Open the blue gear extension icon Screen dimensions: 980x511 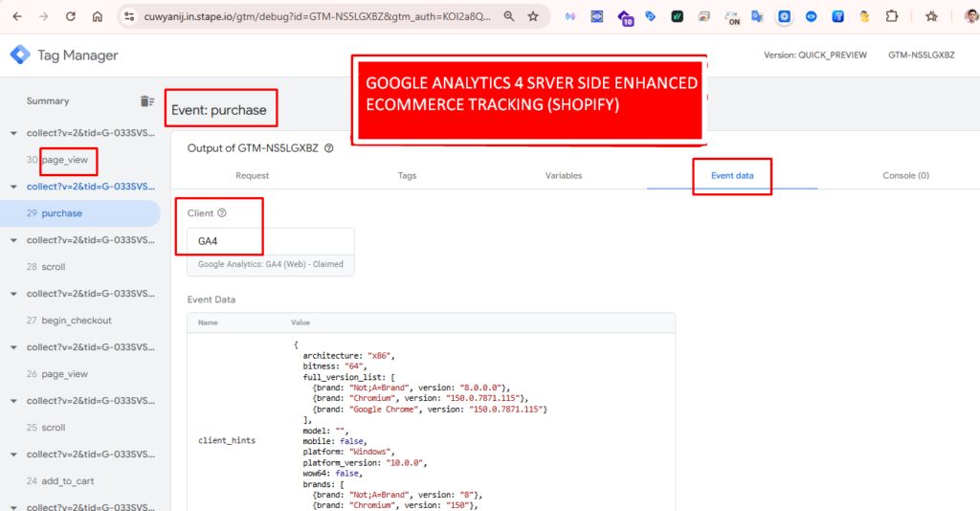[x=784, y=17]
